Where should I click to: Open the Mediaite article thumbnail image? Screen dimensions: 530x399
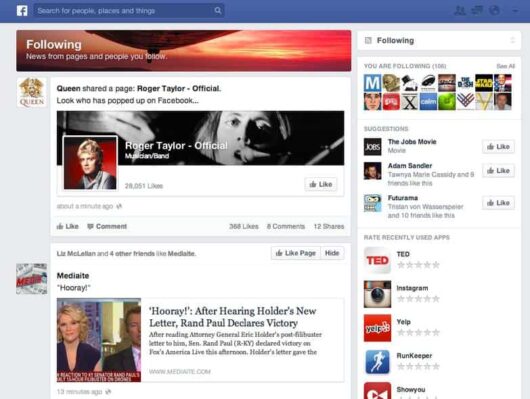[99, 340]
